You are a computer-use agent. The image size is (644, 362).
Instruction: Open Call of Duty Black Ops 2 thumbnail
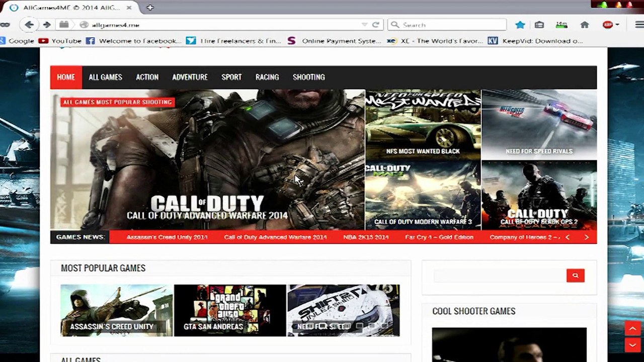539,195
